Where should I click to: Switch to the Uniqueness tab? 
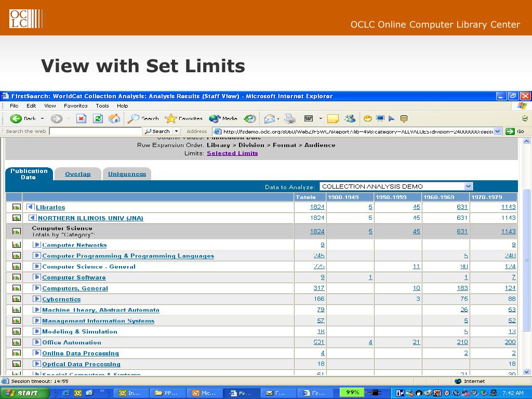click(x=127, y=174)
